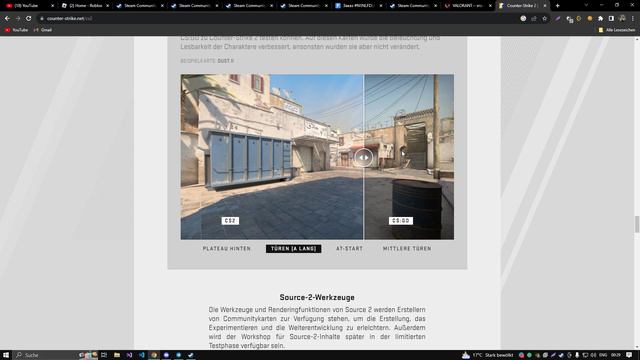Click the page vertical scrollbar thumb
The image size is (640, 360).
click(637, 224)
